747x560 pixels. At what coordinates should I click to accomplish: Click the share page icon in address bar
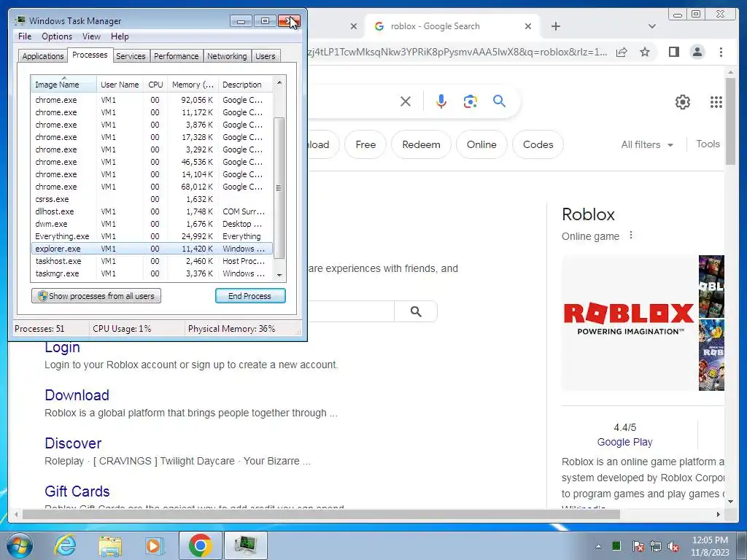click(x=622, y=52)
